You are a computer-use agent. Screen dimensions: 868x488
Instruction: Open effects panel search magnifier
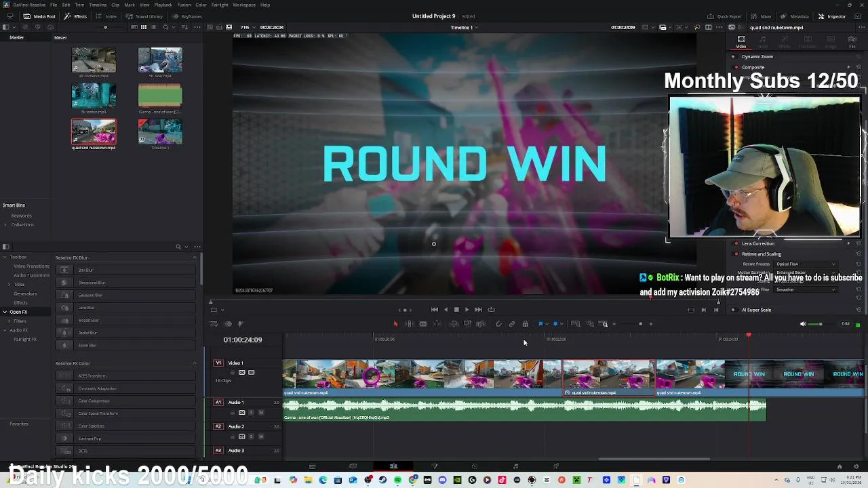(178, 247)
